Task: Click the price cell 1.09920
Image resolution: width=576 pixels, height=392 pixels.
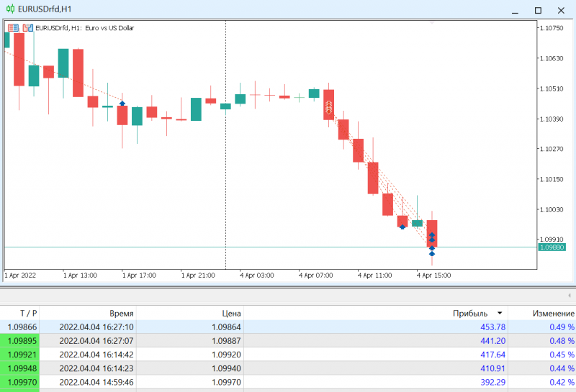Action: tap(226, 355)
